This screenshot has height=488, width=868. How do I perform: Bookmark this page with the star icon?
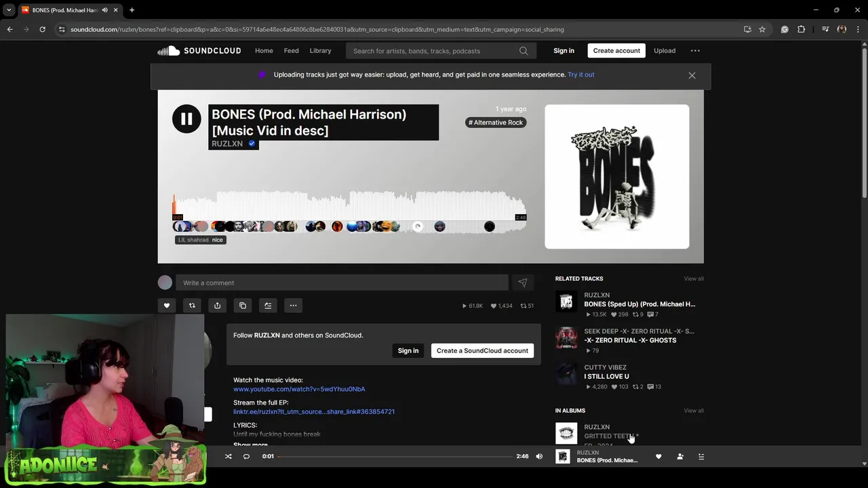pyautogui.click(x=762, y=29)
